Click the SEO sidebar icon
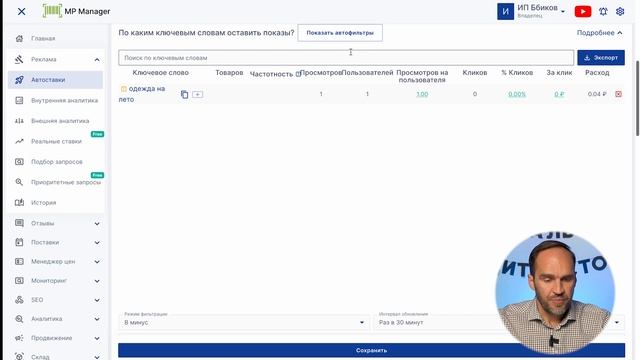Viewport: 640px width, 360px height. pos(19,300)
